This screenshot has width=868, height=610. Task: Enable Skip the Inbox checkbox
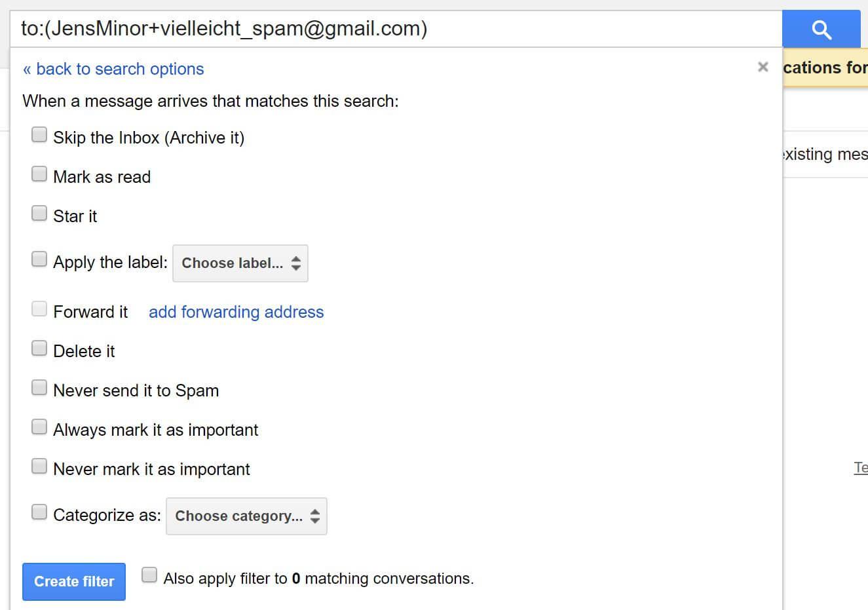[x=39, y=135]
